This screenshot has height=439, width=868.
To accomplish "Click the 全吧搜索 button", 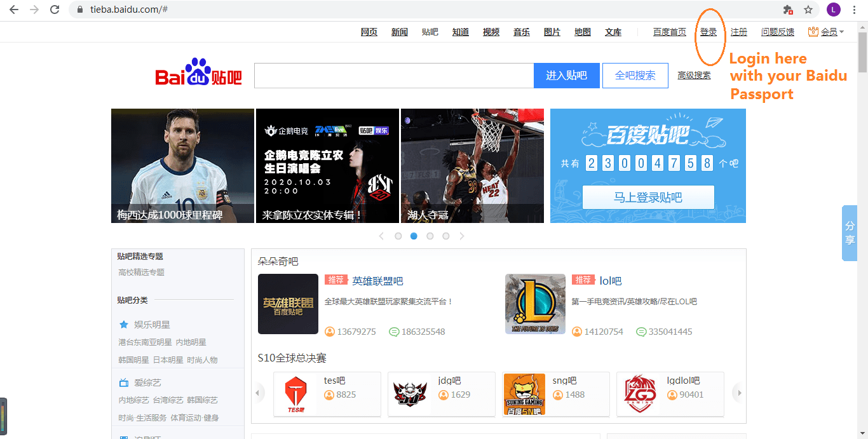I will tap(635, 76).
